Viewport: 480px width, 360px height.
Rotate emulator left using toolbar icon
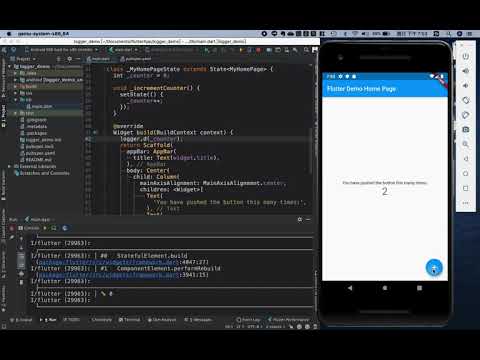(466, 100)
